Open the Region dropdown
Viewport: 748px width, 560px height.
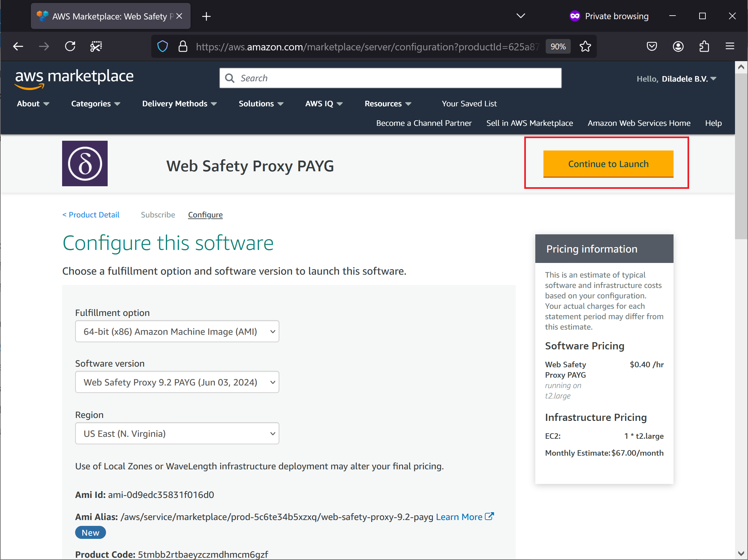click(x=177, y=433)
